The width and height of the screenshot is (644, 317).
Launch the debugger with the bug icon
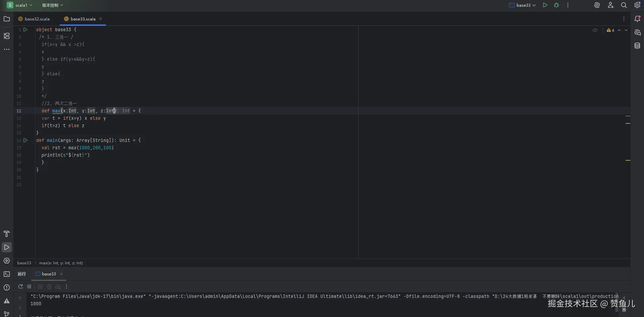(557, 5)
